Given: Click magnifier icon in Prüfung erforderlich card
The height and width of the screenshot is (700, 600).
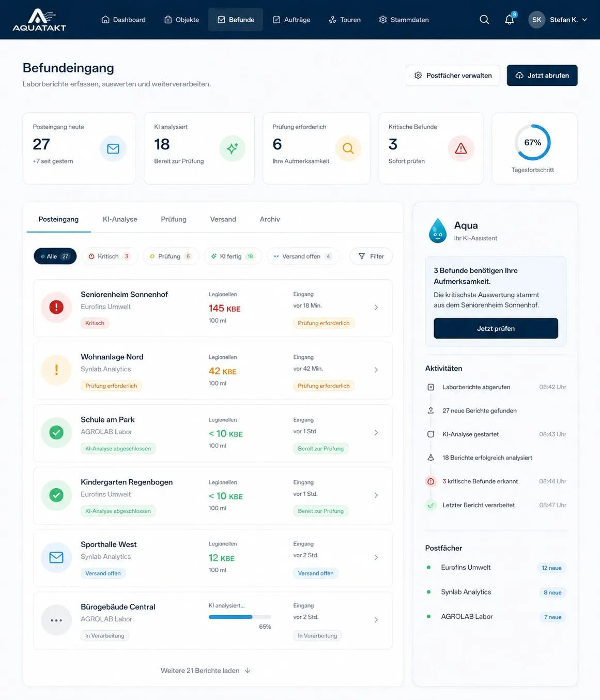Looking at the screenshot, I should [x=348, y=148].
